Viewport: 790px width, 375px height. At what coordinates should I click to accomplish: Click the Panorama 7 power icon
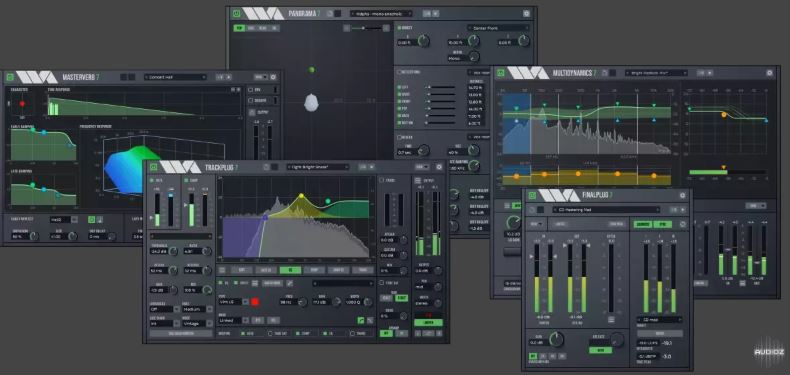[x=236, y=14]
